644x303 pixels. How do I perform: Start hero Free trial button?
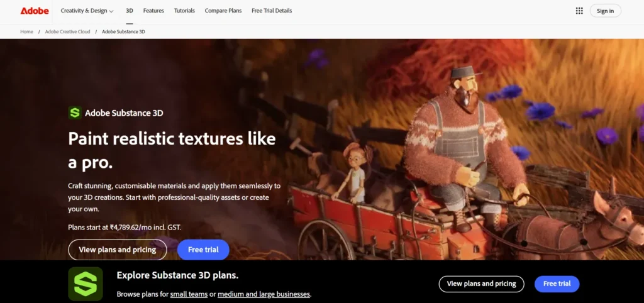coord(203,250)
